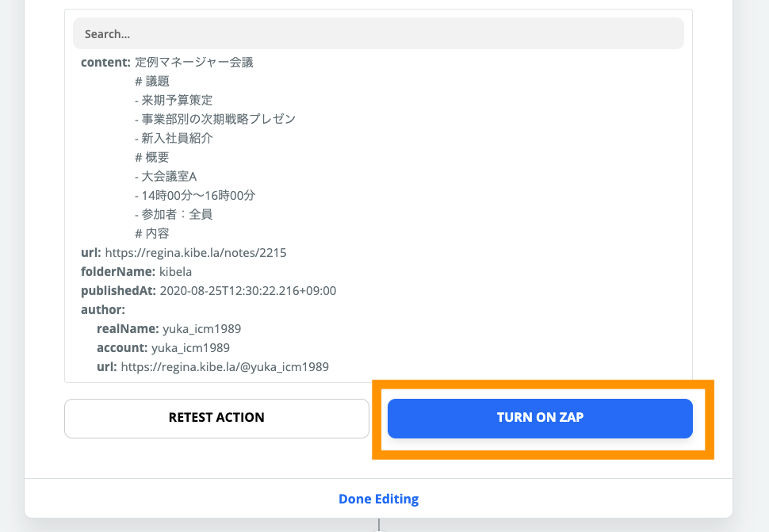
Task: Click the TURN ON ZAP button
Action: (x=540, y=418)
